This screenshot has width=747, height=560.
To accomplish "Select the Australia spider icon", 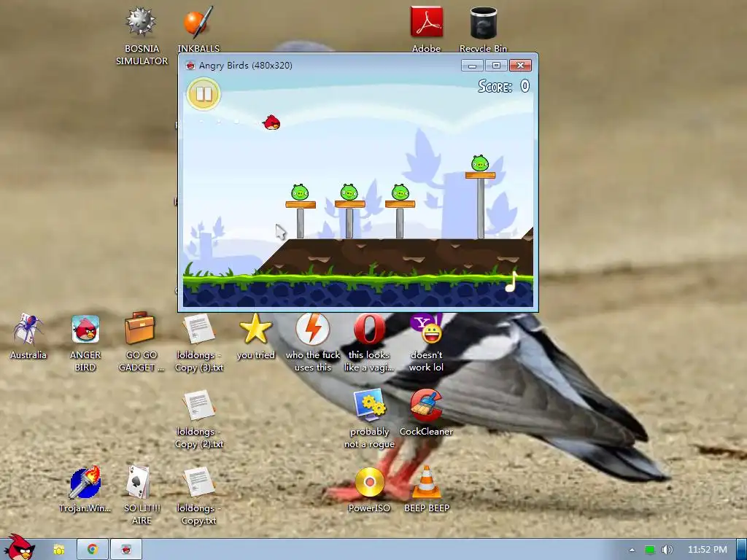I will tap(28, 336).
